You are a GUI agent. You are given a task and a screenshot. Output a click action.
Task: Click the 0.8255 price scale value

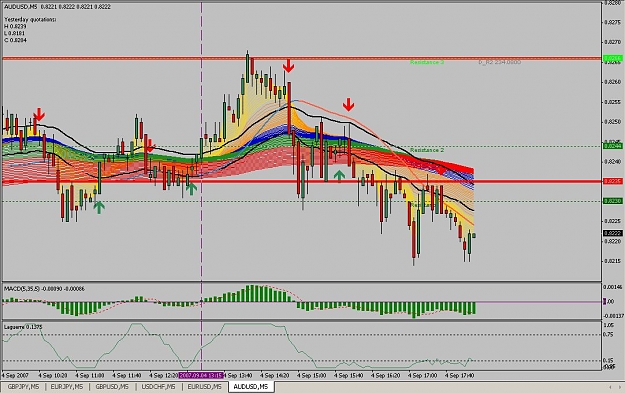[x=613, y=102]
